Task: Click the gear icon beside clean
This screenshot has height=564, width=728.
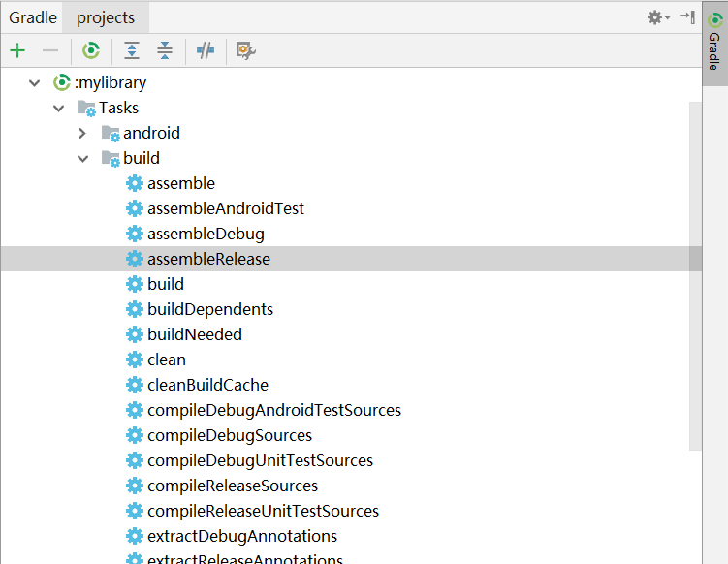Action: coord(135,360)
